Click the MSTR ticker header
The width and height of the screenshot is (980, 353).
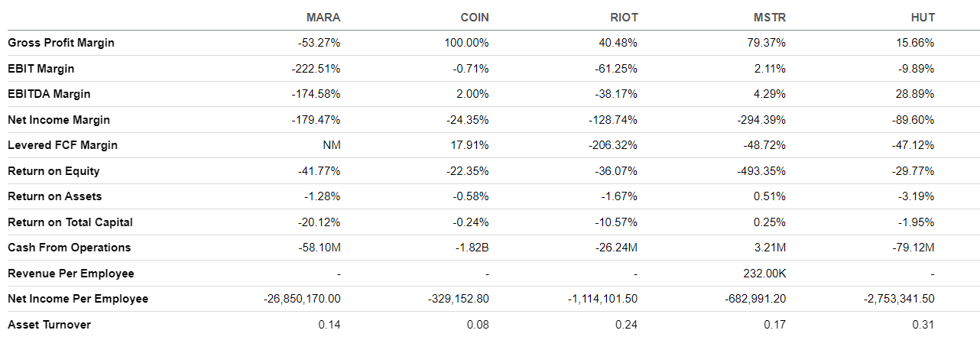click(x=769, y=18)
